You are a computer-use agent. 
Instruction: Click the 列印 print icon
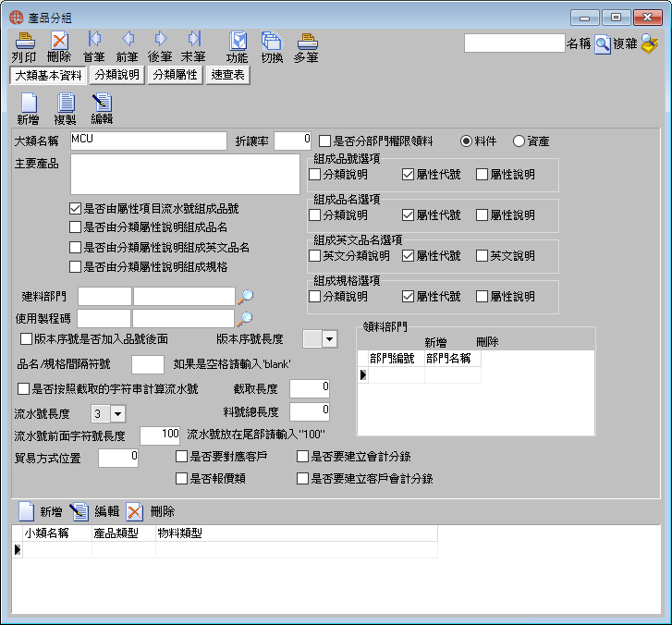(x=24, y=46)
